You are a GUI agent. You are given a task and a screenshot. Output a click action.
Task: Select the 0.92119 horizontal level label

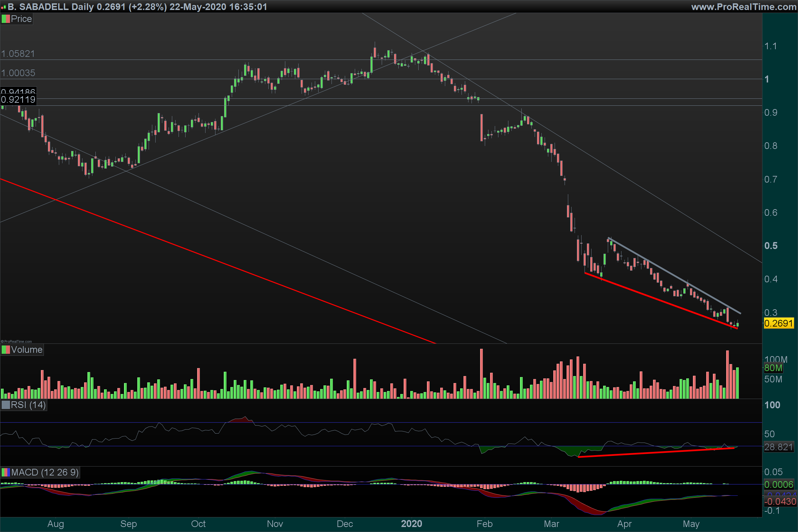coord(18,100)
